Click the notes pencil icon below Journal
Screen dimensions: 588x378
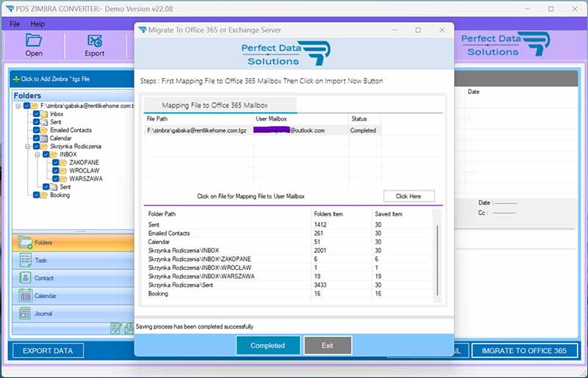click(116, 328)
